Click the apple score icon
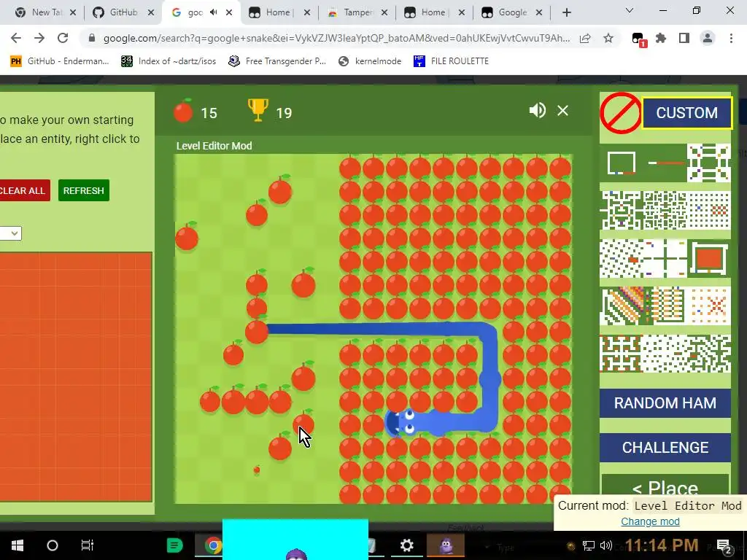The width and height of the screenshot is (747, 560). click(x=183, y=111)
